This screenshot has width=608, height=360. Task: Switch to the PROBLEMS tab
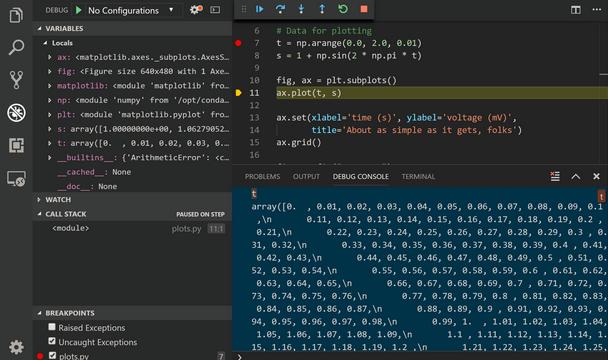[x=263, y=177]
